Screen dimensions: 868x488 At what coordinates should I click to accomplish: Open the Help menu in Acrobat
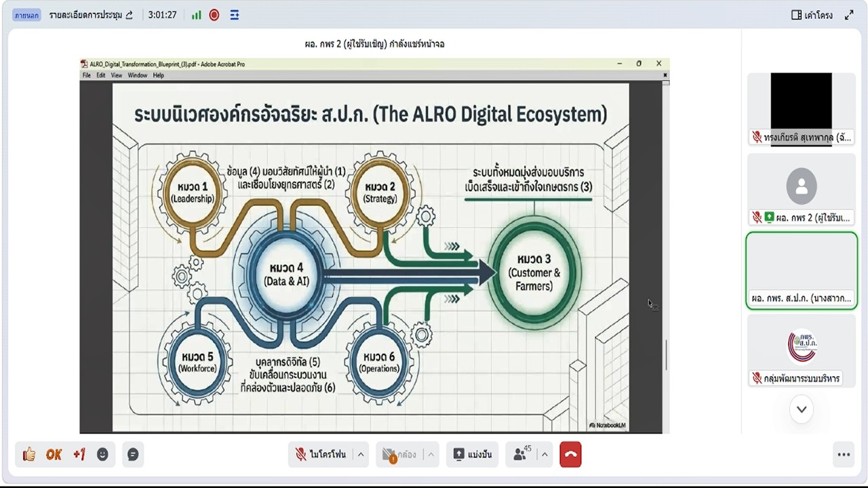click(159, 75)
